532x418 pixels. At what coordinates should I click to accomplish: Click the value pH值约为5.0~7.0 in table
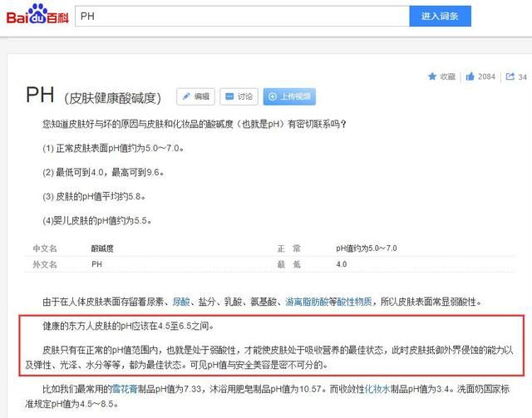(367, 248)
